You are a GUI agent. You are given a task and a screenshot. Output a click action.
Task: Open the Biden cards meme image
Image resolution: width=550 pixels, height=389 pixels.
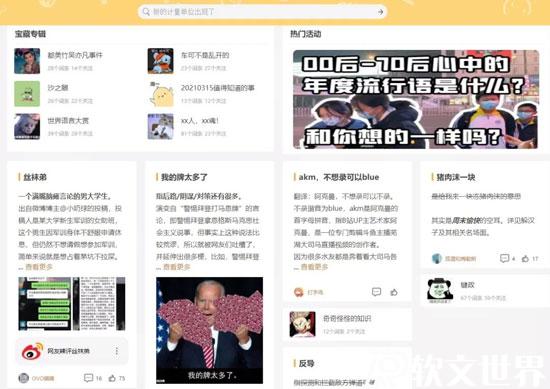(209, 330)
